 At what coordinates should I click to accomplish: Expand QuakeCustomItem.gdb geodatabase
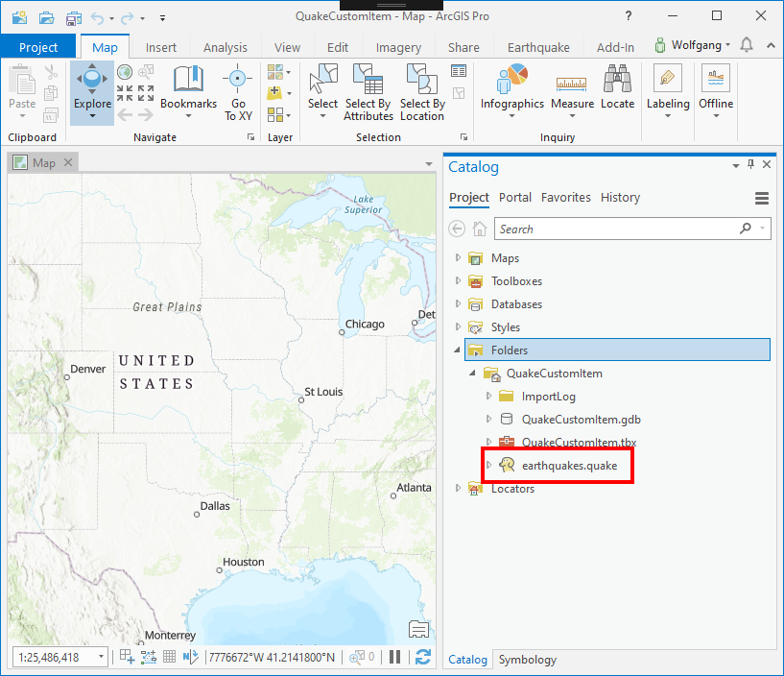488,419
